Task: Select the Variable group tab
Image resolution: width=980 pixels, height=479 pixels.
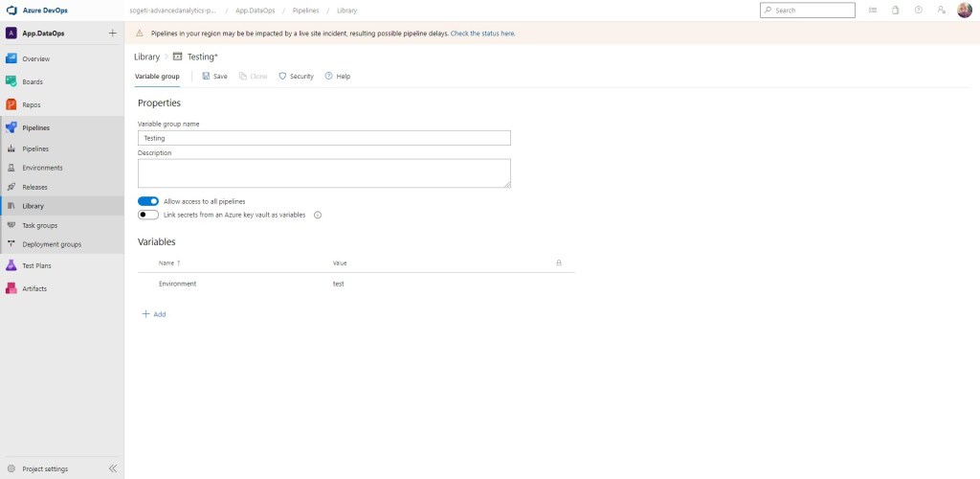Action: point(157,76)
